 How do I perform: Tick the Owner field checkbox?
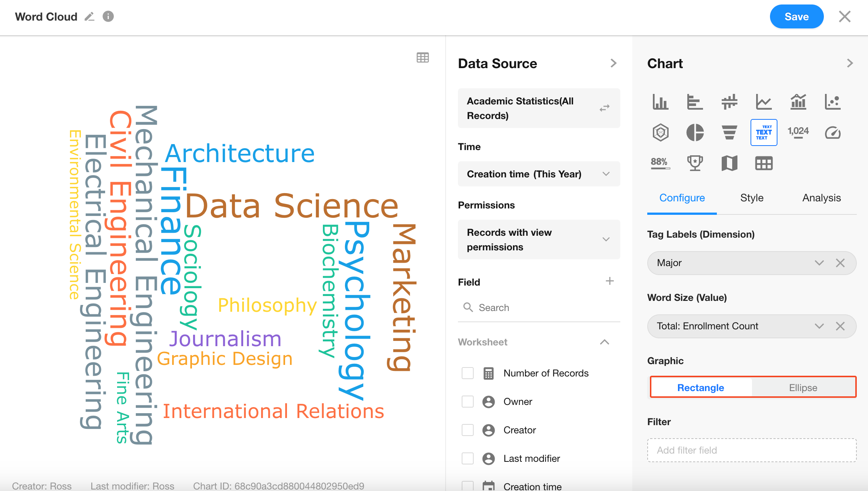[467, 402]
